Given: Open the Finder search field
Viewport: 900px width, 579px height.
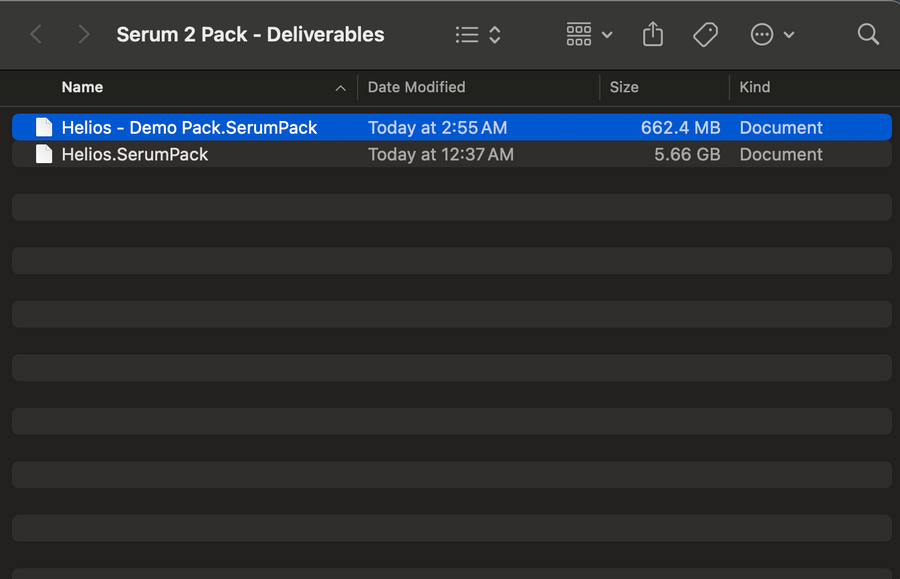Looking at the screenshot, I should [x=868, y=35].
